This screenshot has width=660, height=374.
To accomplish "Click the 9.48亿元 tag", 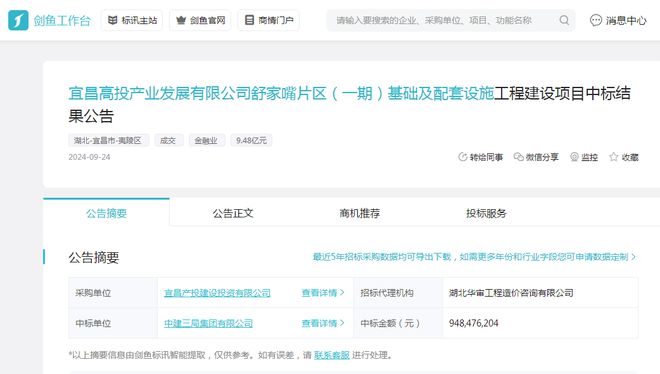I will [251, 140].
